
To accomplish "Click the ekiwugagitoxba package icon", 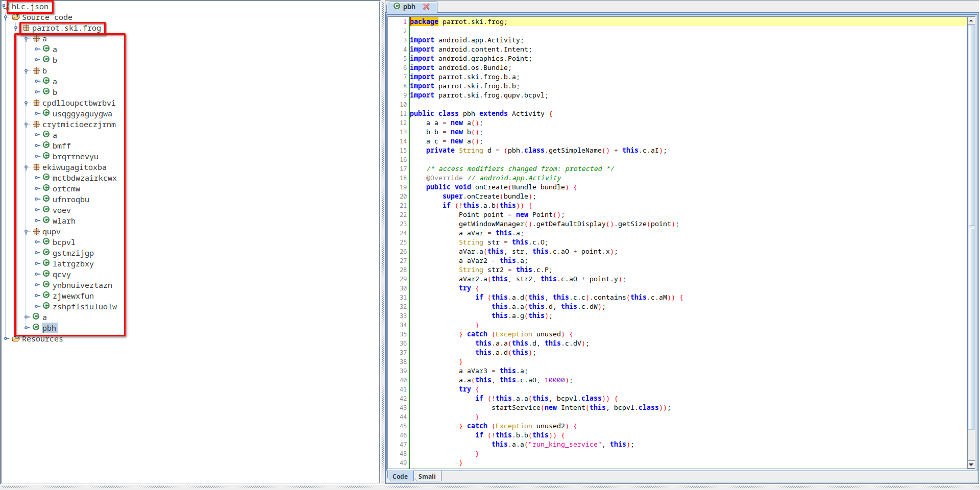I will click(36, 167).
